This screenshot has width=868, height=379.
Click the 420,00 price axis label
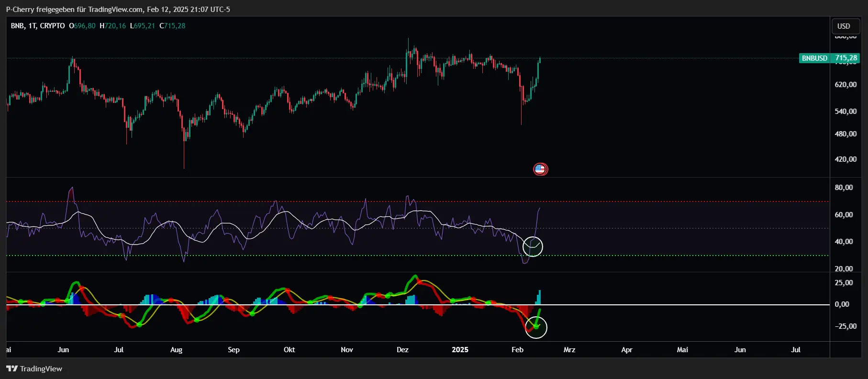tap(846, 159)
